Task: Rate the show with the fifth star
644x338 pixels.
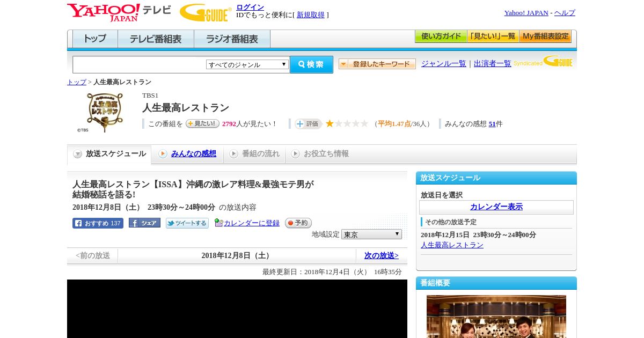Action: 364,123
